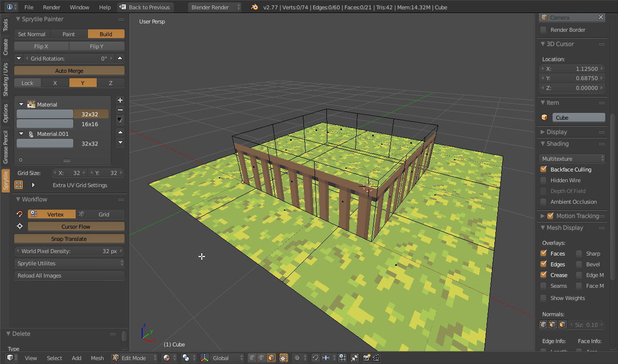The width and height of the screenshot is (618, 364).
Task: Open the Blender Render engine dropdown
Action: 214,7
